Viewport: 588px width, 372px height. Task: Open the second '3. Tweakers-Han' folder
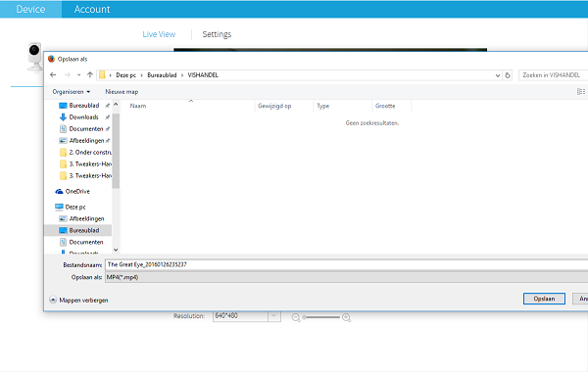(x=85, y=175)
